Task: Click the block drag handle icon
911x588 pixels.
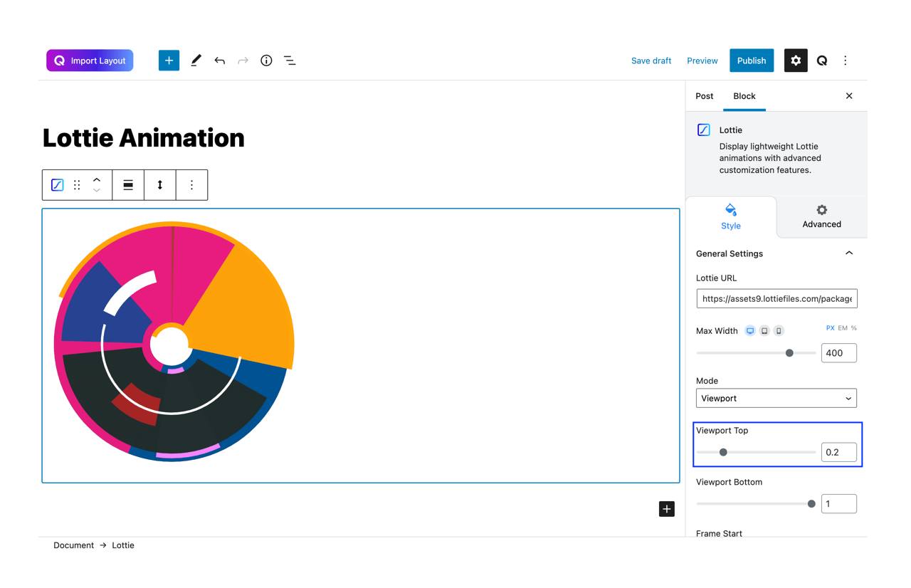Action: (x=77, y=185)
